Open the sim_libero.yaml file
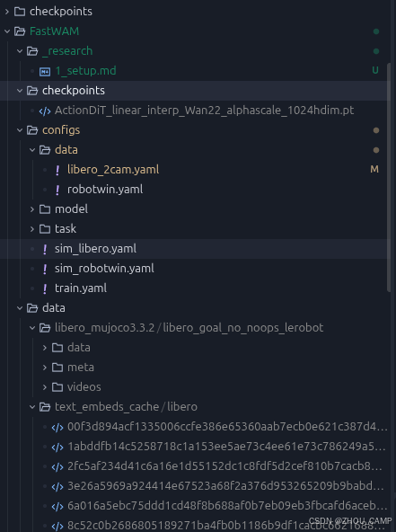Screen dimensions: 396x532 (95, 248)
